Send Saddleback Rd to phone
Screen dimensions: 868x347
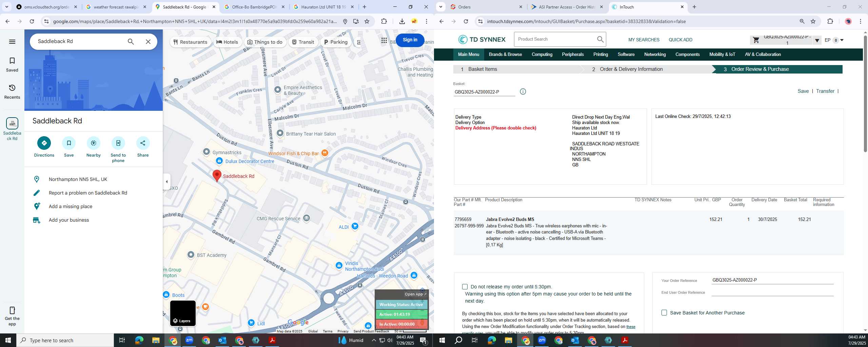118,149
